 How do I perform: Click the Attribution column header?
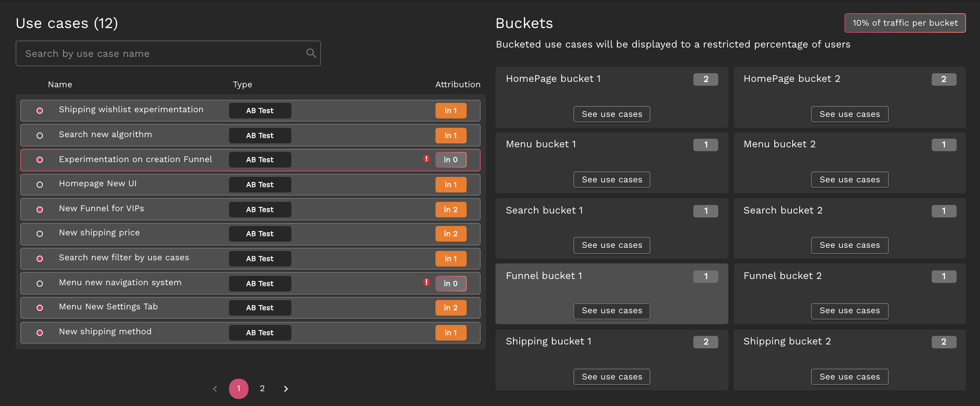[x=458, y=85]
